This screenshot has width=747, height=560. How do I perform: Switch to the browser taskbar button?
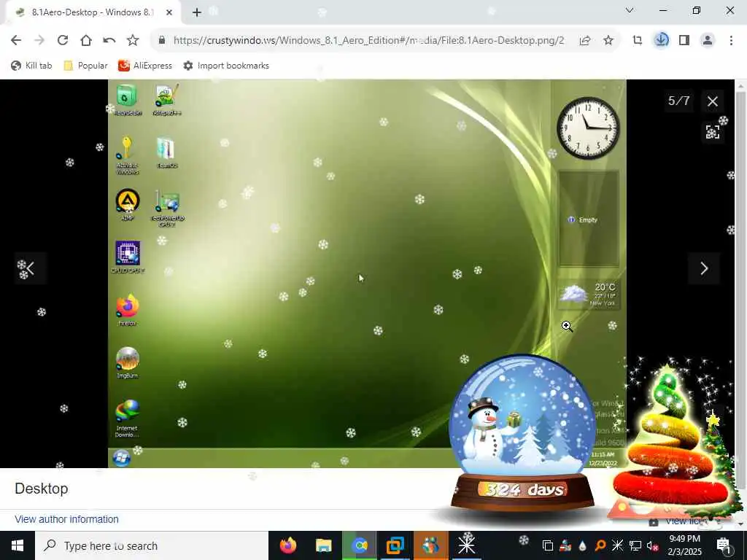(360, 545)
